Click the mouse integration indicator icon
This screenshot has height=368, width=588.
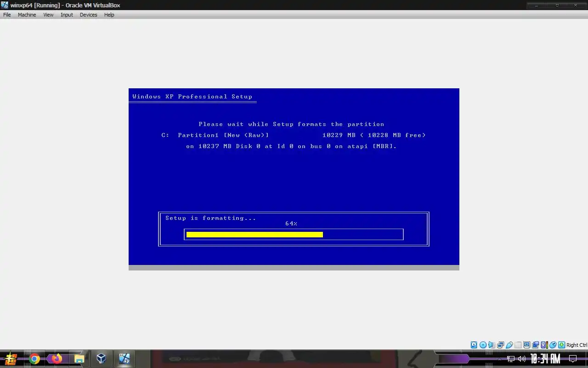coord(553,345)
